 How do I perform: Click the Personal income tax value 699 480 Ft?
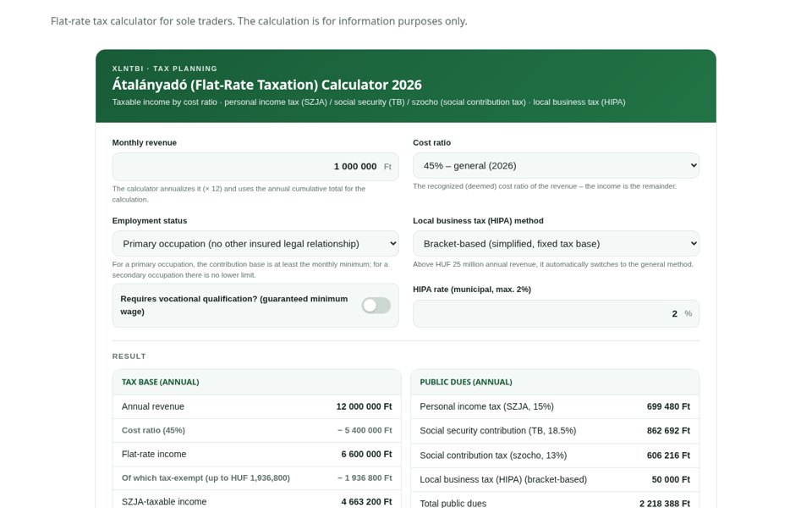tap(668, 406)
